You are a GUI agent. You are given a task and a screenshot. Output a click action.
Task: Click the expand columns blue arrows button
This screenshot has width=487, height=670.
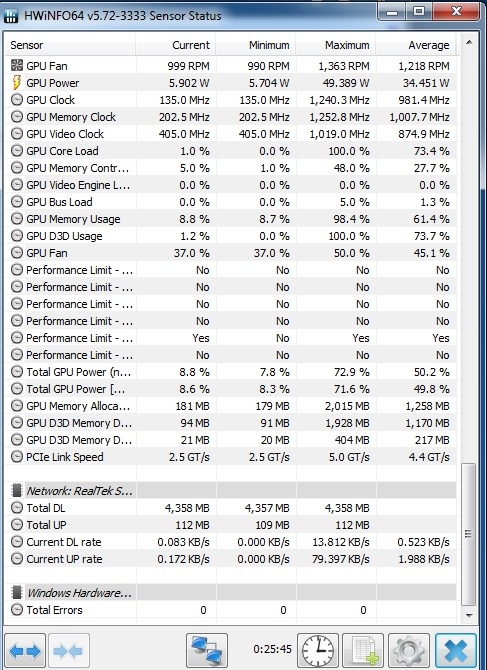[x=25, y=651]
